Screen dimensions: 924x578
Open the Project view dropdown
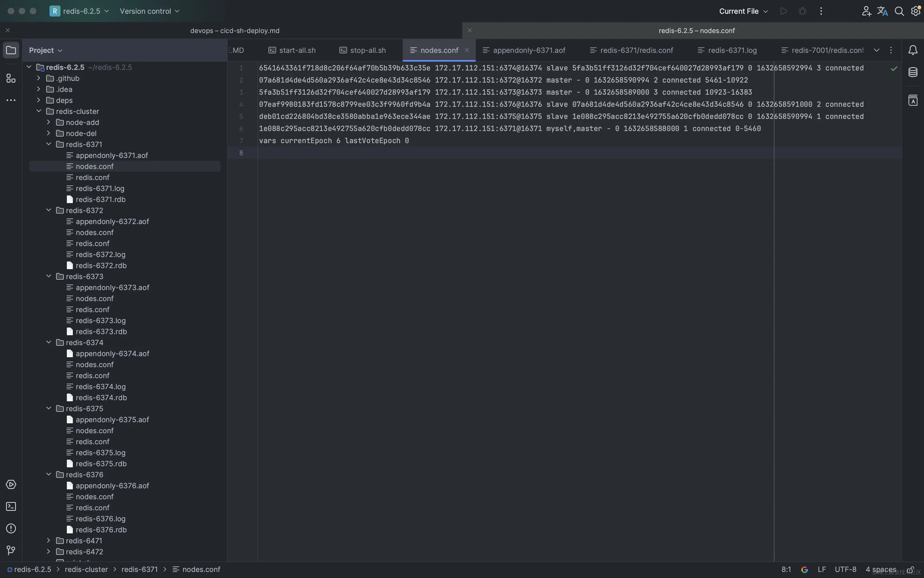click(46, 50)
